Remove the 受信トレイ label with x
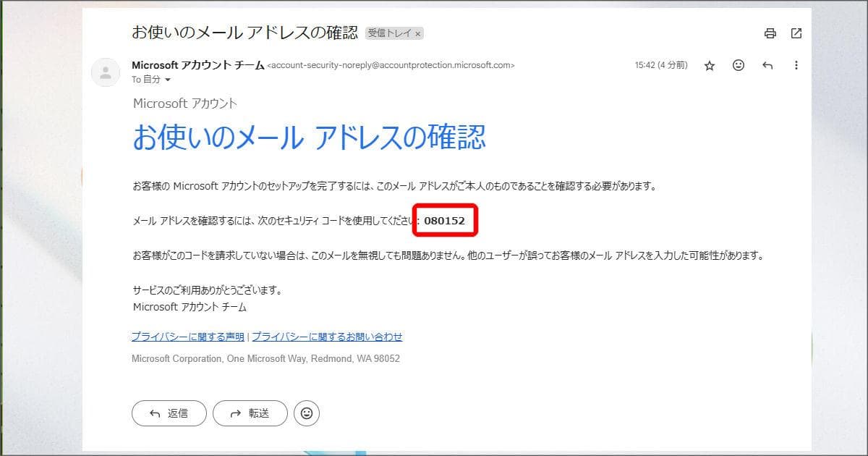The width and height of the screenshot is (868, 456). pos(418,33)
